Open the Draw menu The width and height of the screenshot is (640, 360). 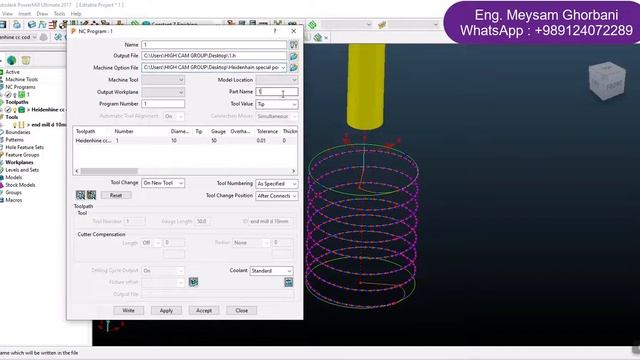click(42, 13)
